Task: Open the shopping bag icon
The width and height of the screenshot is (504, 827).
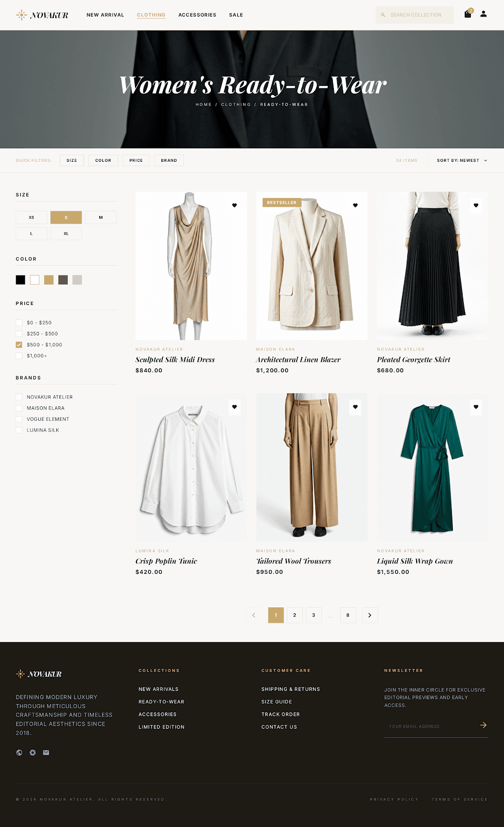Action: click(468, 14)
